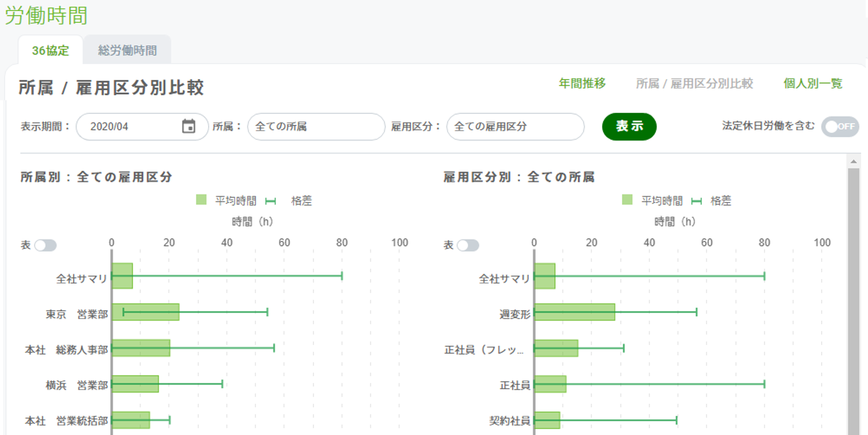Toggle 法定休日労働を含む switch
This screenshot has height=435, width=868.
point(840,127)
